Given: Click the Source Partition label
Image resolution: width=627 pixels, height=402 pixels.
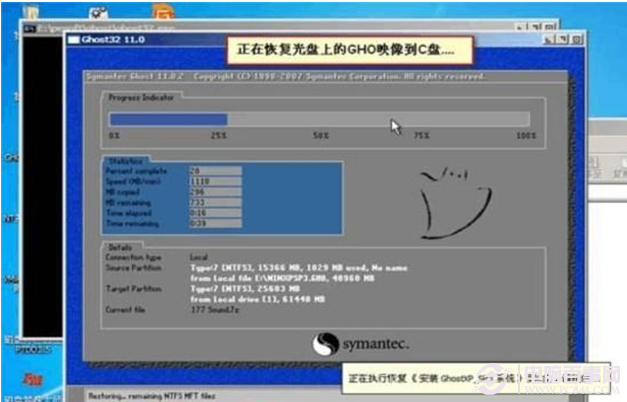Looking at the screenshot, I should [134, 268].
